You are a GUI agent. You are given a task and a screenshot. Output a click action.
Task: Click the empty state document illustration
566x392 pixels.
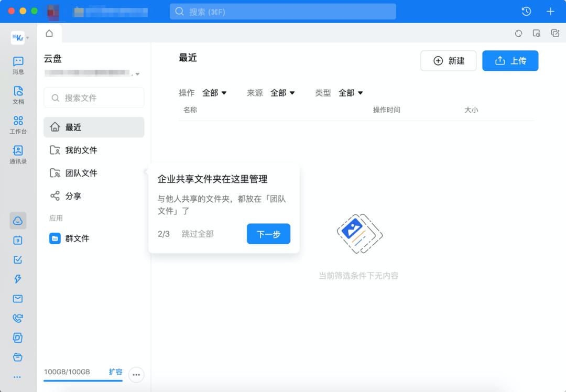[x=360, y=234]
